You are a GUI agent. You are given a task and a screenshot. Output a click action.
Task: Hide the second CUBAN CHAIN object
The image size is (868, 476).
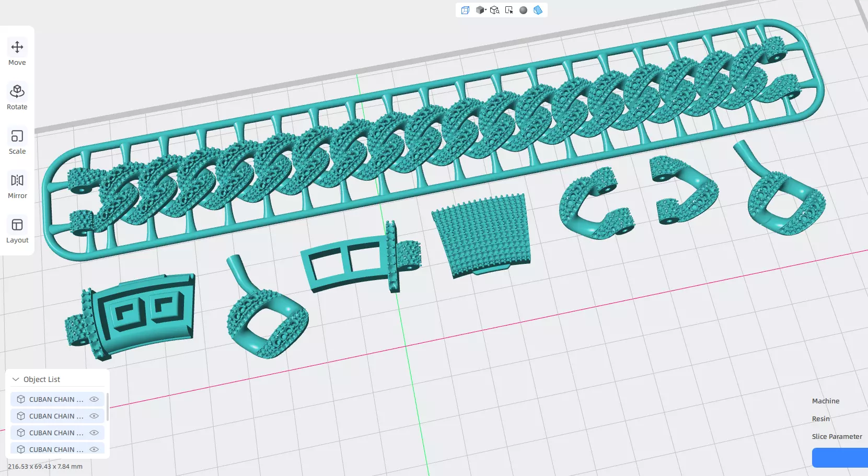coord(94,416)
